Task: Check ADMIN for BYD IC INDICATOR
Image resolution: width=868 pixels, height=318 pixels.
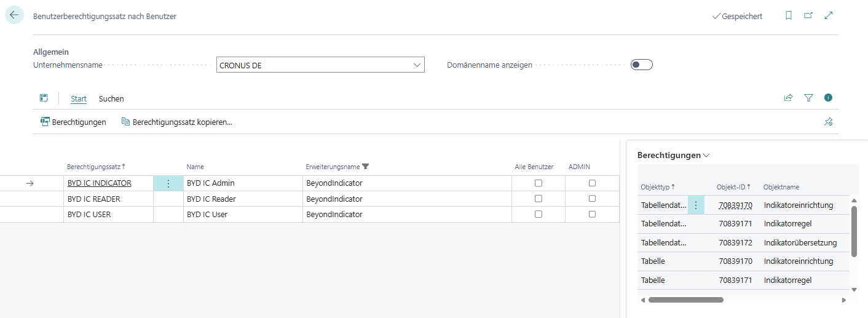Action: point(592,183)
